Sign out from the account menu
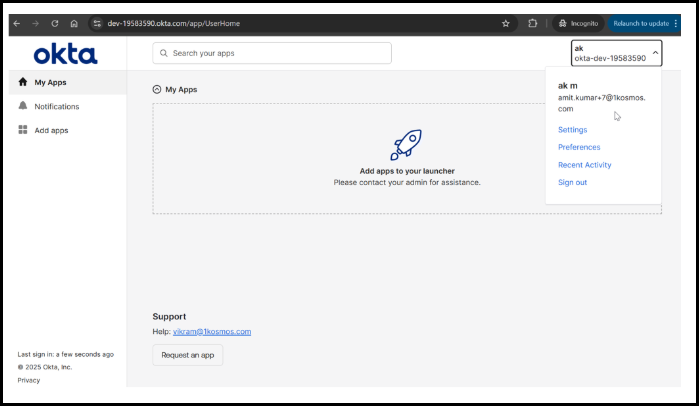The height and width of the screenshot is (406, 699). 572,182
